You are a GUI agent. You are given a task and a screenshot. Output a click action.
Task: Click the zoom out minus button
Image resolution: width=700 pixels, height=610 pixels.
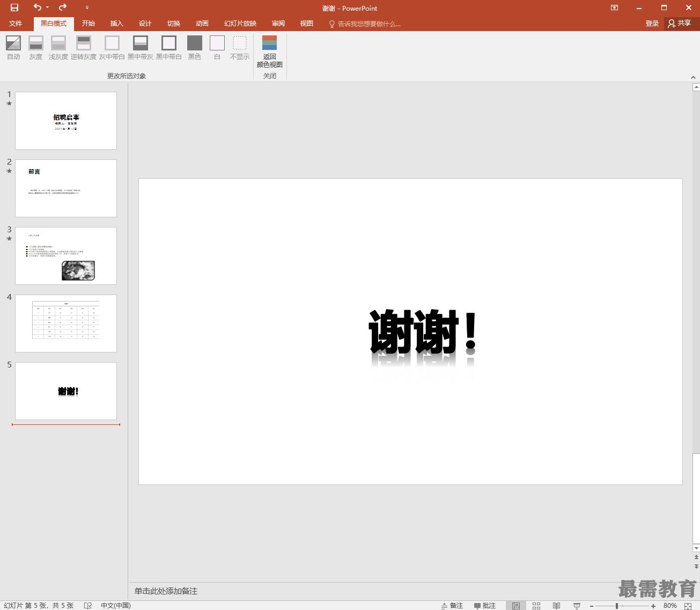point(592,606)
